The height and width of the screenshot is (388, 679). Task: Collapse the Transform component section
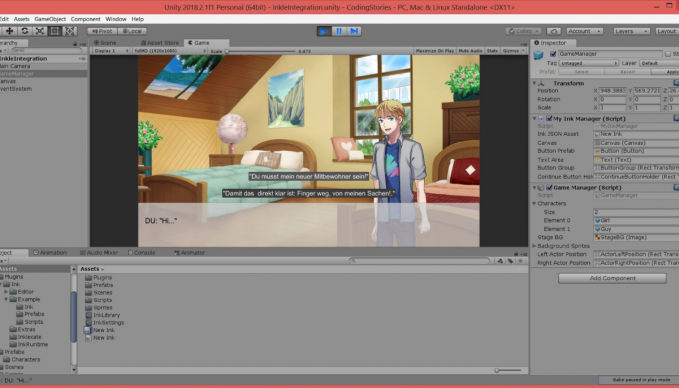534,83
